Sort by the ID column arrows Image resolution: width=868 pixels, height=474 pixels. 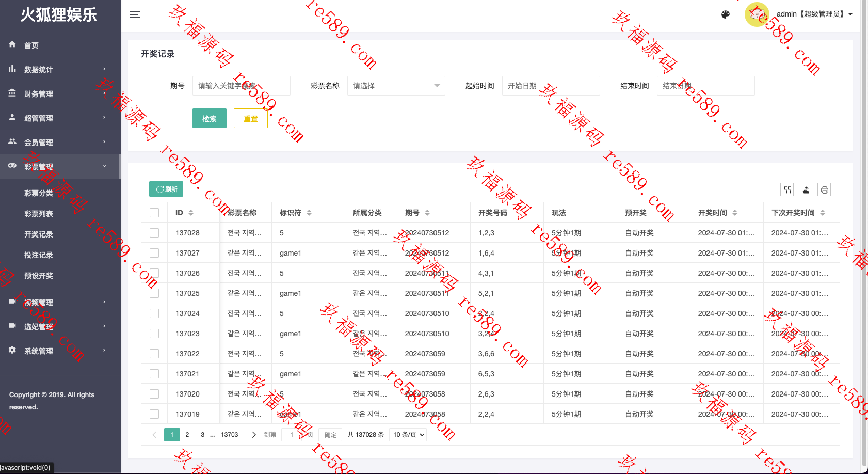[191, 213]
